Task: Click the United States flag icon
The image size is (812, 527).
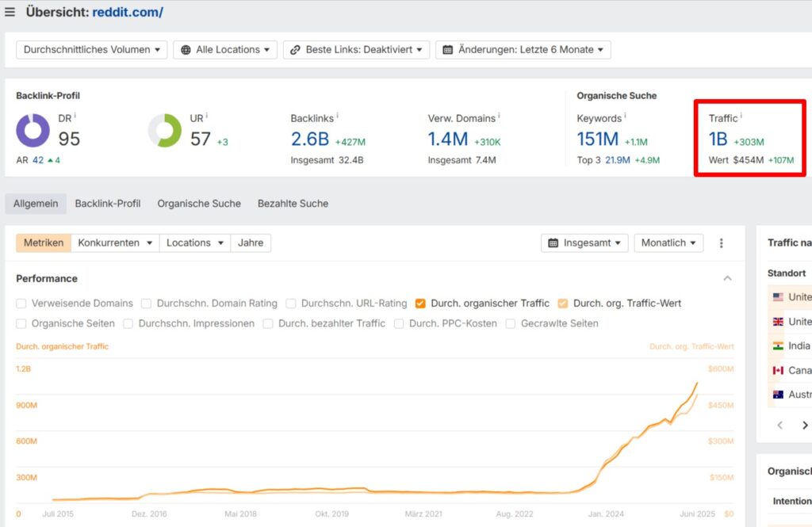Action: (778, 297)
